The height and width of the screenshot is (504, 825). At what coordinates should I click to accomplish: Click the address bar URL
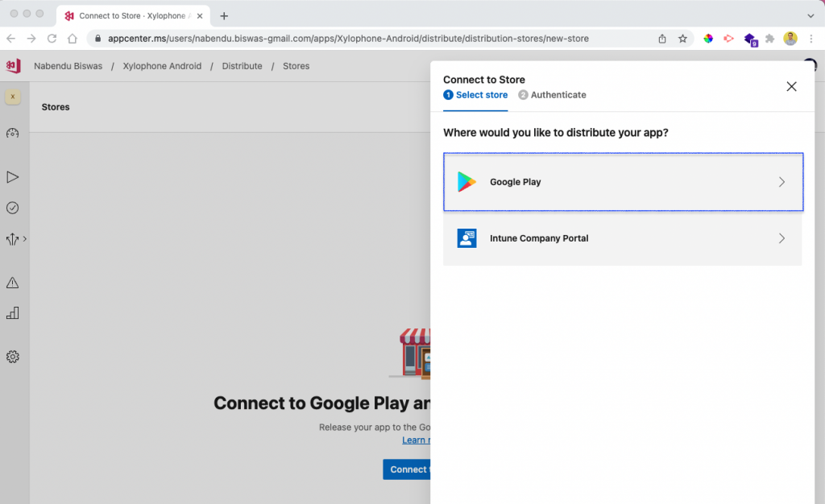[348, 39]
